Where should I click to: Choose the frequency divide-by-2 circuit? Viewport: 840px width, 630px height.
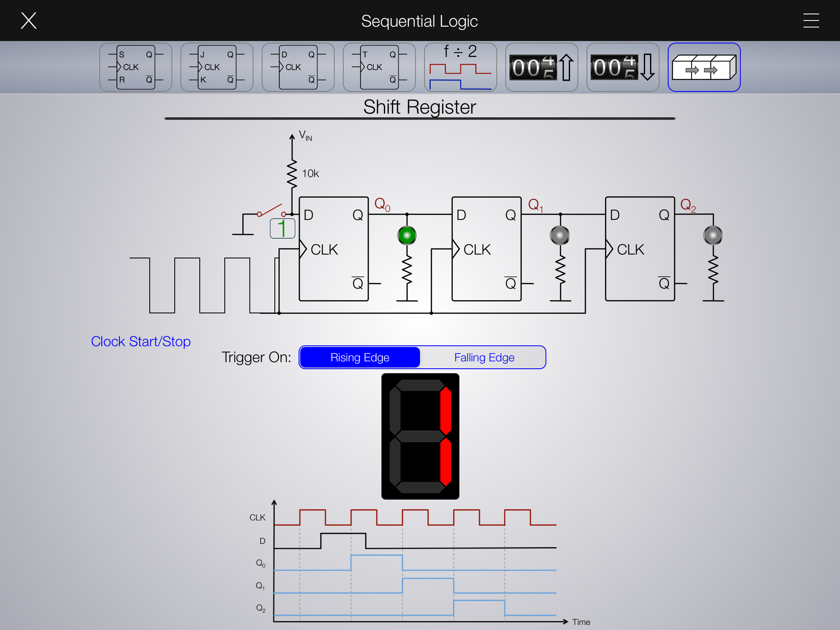tap(460, 67)
